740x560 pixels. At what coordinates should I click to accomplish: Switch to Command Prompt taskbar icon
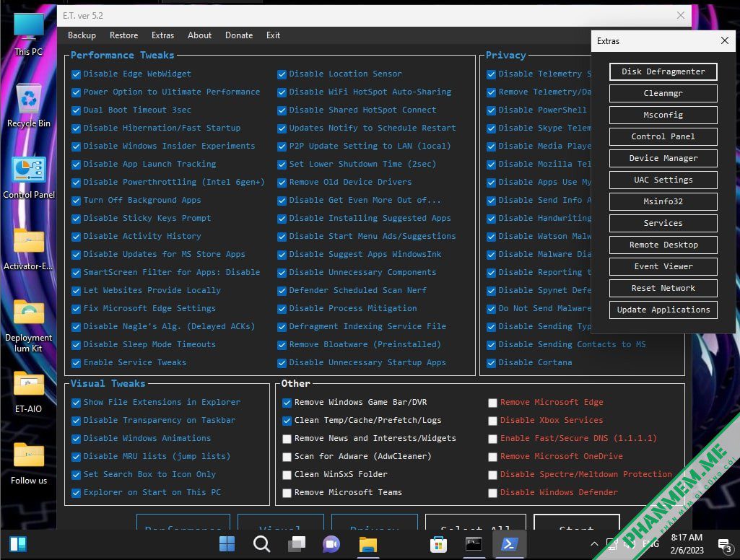tap(474, 544)
